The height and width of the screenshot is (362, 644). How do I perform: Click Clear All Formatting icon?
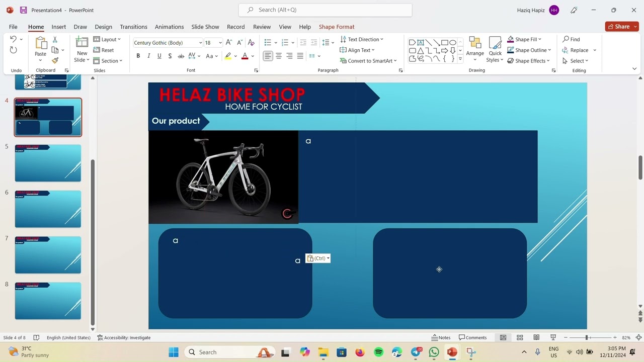point(251,43)
